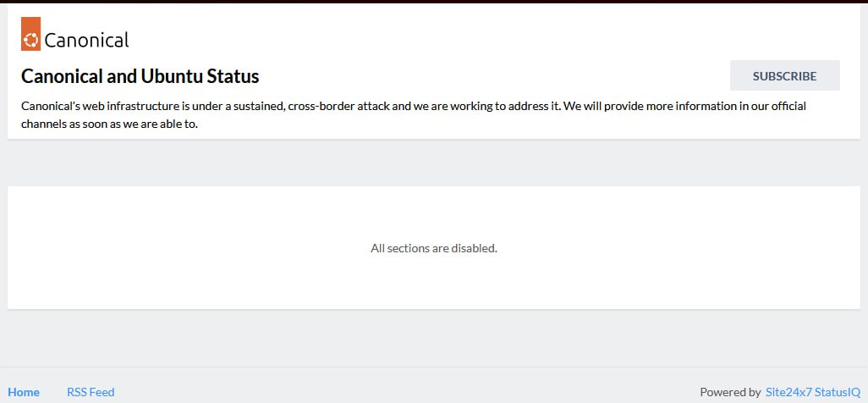Click the dark strip at the page top
Viewport: 868px width, 403px height.
coord(434,2)
